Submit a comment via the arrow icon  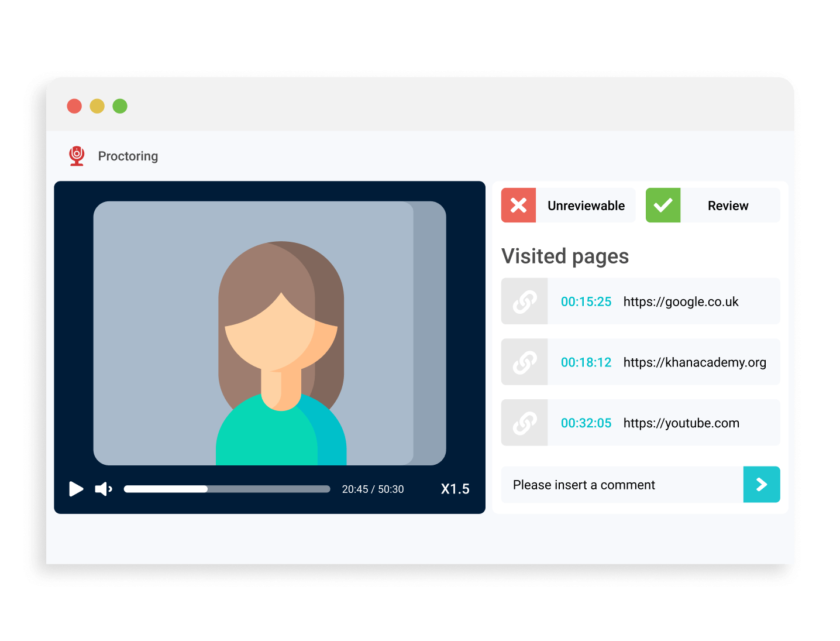click(762, 485)
